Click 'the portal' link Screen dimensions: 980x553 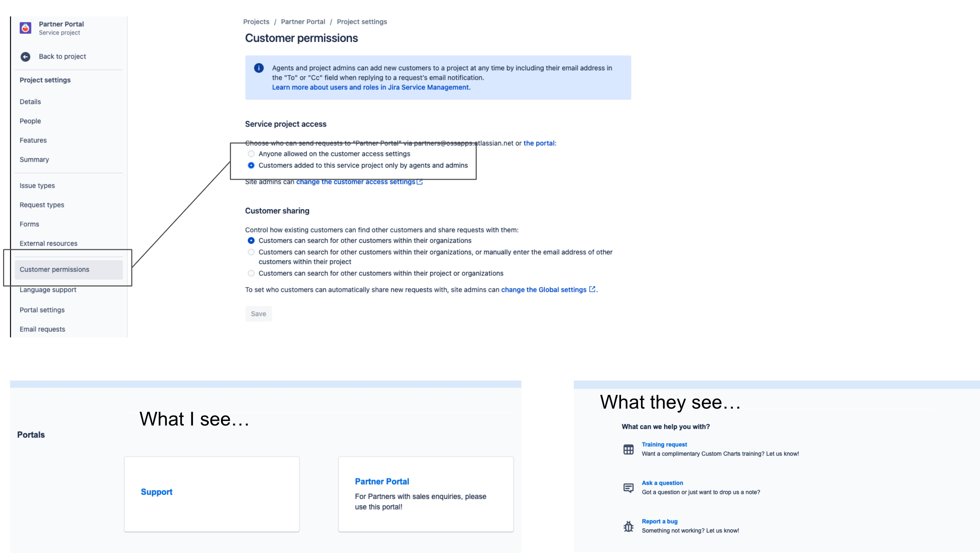tap(539, 143)
